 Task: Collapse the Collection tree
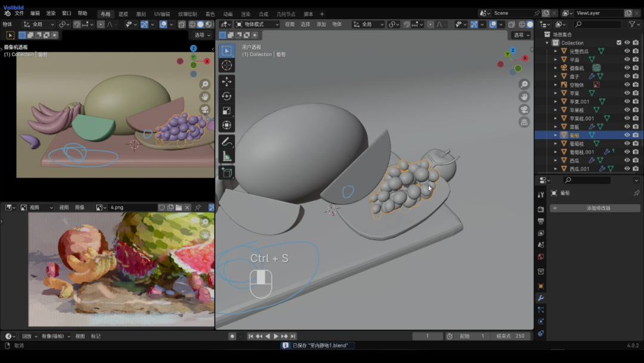(x=547, y=43)
